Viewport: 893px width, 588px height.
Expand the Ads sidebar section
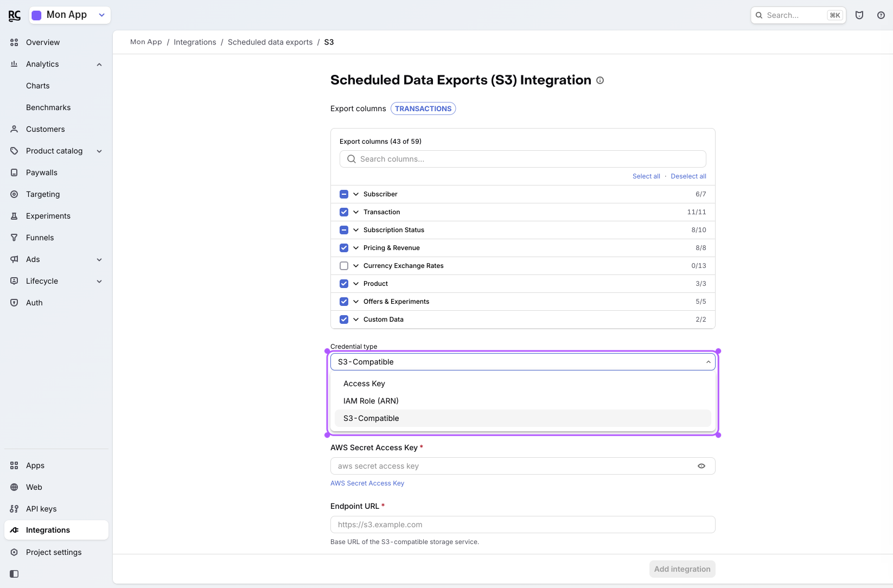[x=99, y=260]
